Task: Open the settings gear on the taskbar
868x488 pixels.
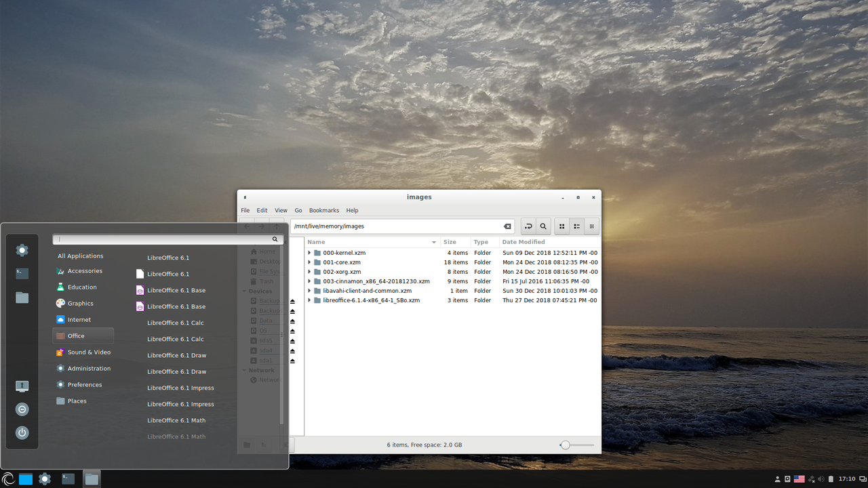Action: pos(45,479)
